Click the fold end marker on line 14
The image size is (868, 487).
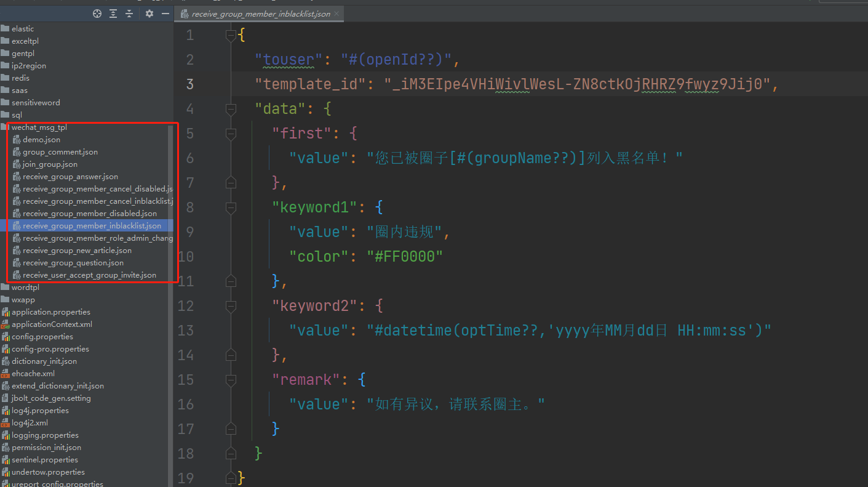[231, 355]
